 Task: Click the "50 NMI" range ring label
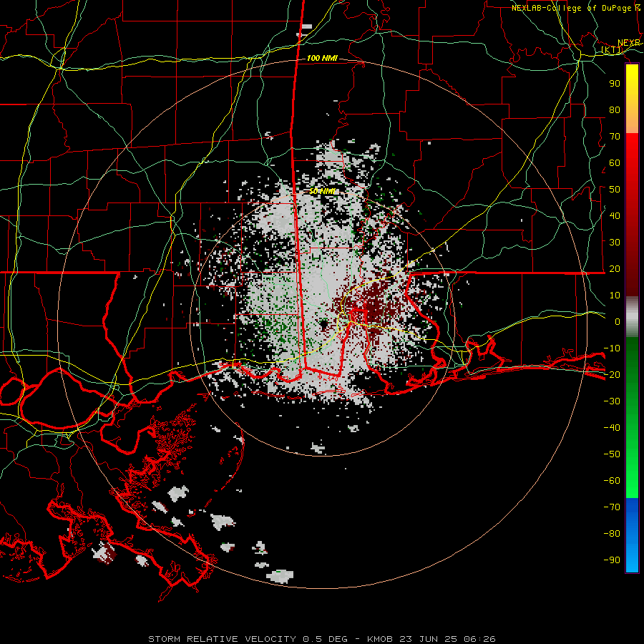[322, 191]
